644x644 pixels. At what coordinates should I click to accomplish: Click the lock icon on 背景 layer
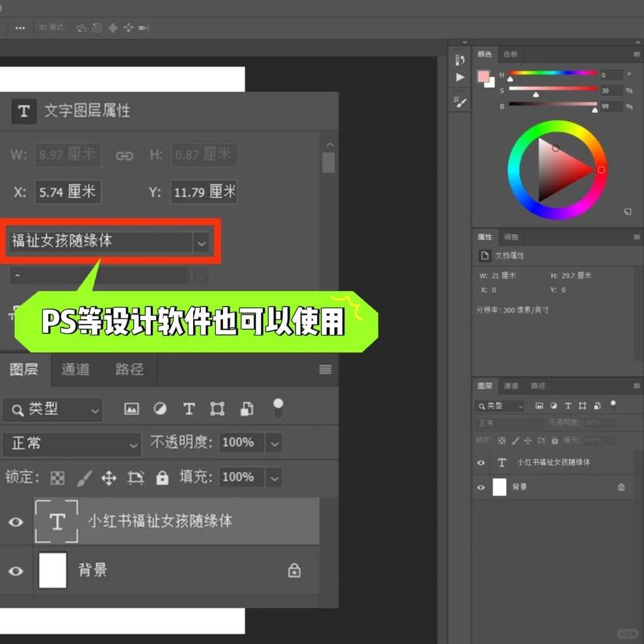click(294, 571)
